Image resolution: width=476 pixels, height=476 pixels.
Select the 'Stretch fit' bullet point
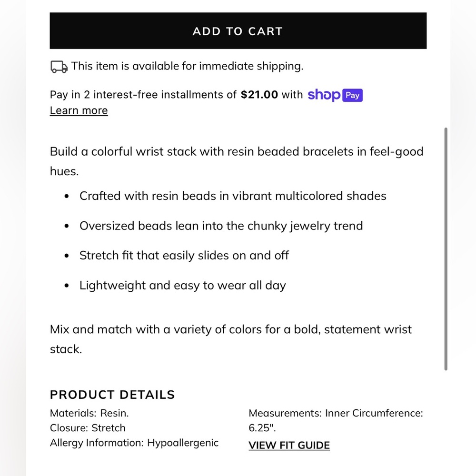tap(184, 256)
